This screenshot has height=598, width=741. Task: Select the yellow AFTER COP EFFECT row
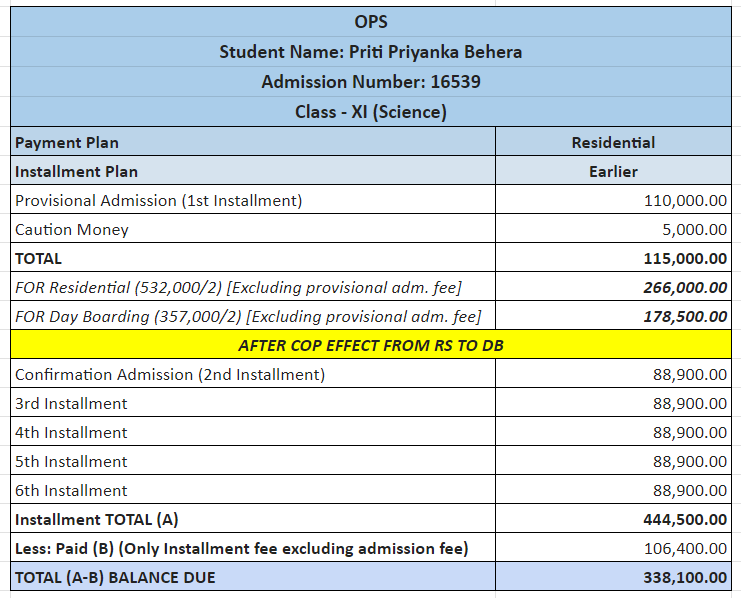coord(370,345)
